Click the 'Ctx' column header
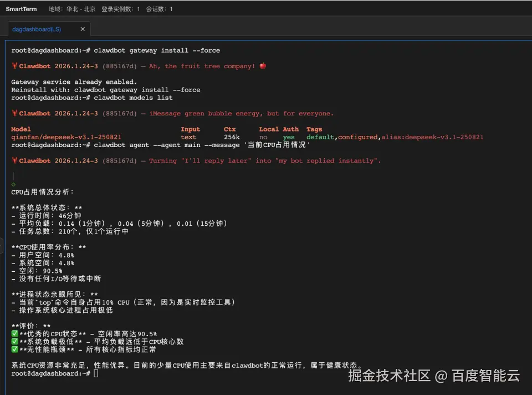532x395 pixels. click(229, 129)
